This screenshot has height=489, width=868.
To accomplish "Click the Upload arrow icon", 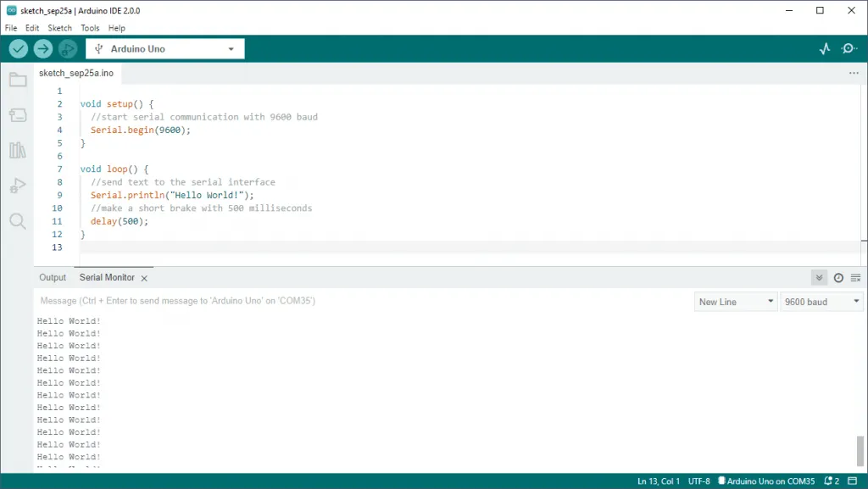I will [x=42, y=48].
